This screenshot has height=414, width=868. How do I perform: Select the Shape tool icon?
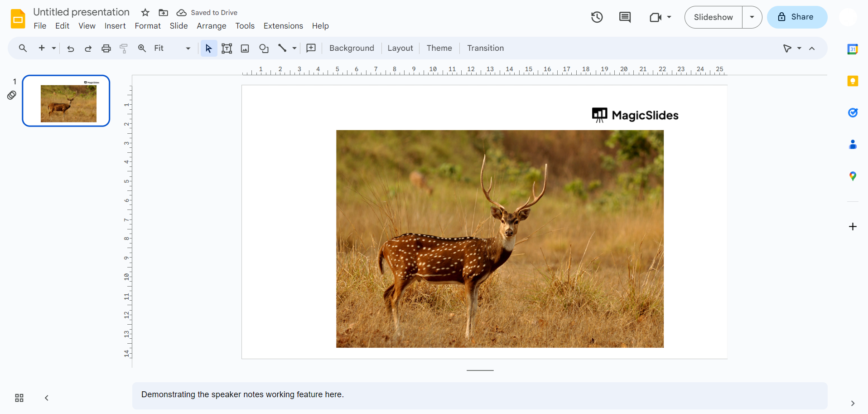click(264, 49)
